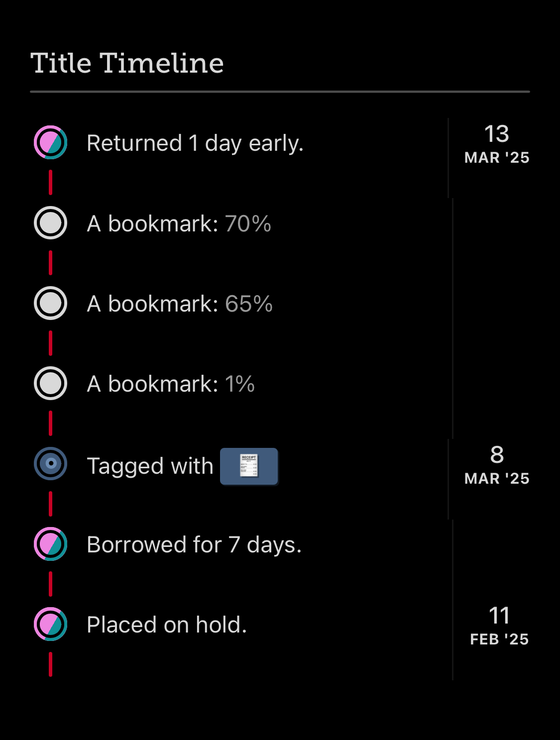560x740 pixels.
Task: Open the receipt tag thumbnail
Action: pyautogui.click(x=249, y=466)
